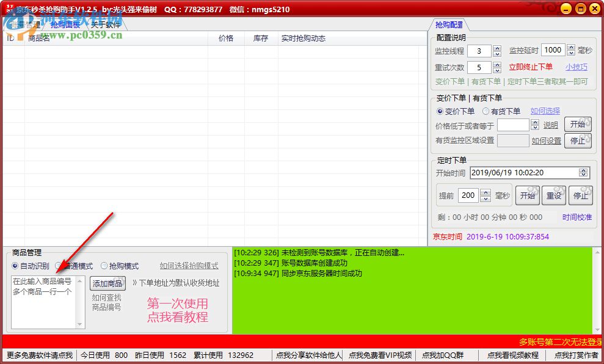Increase 监控线程 using its up arrow

point(497,48)
